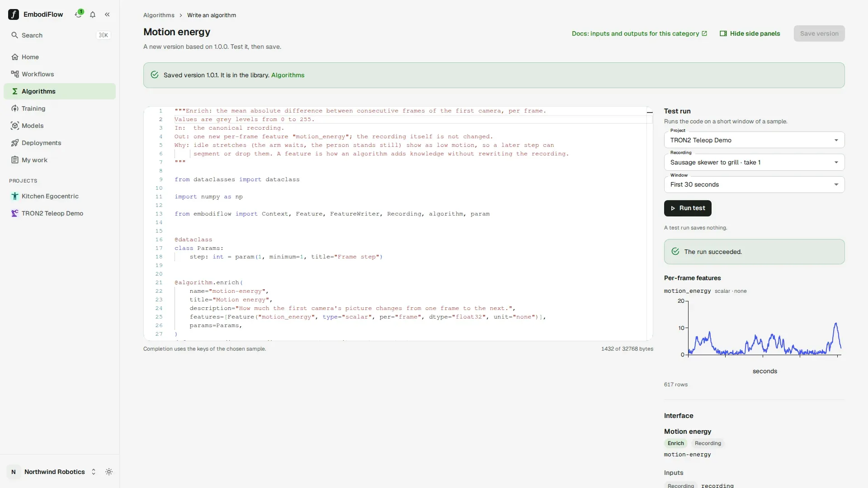Click the search magnifier icon
This screenshot has width=868, height=488.
[x=14, y=35]
